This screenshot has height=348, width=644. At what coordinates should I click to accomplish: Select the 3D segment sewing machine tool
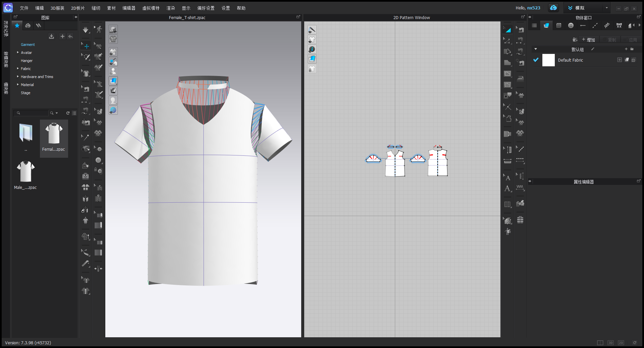click(x=86, y=99)
